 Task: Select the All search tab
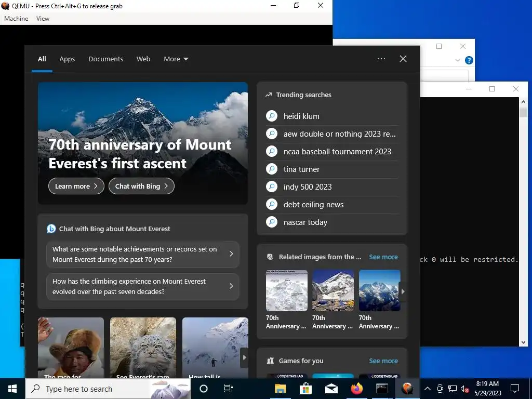42,59
